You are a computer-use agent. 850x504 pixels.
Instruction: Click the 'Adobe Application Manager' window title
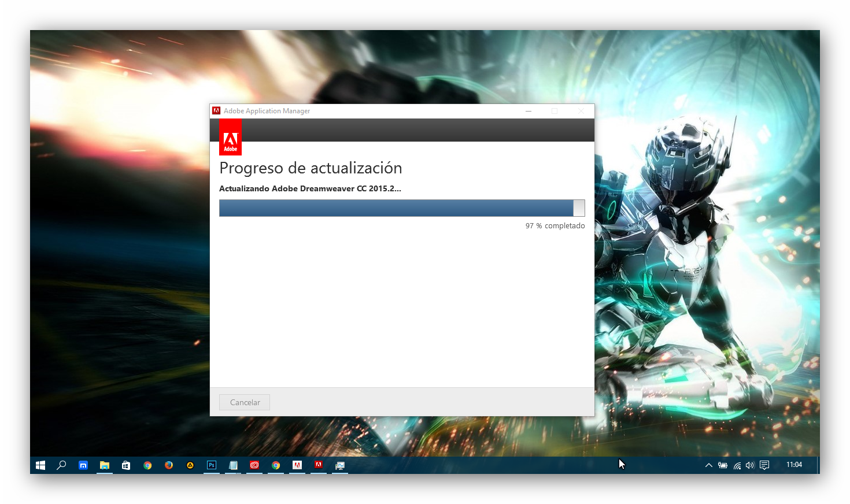coord(267,111)
